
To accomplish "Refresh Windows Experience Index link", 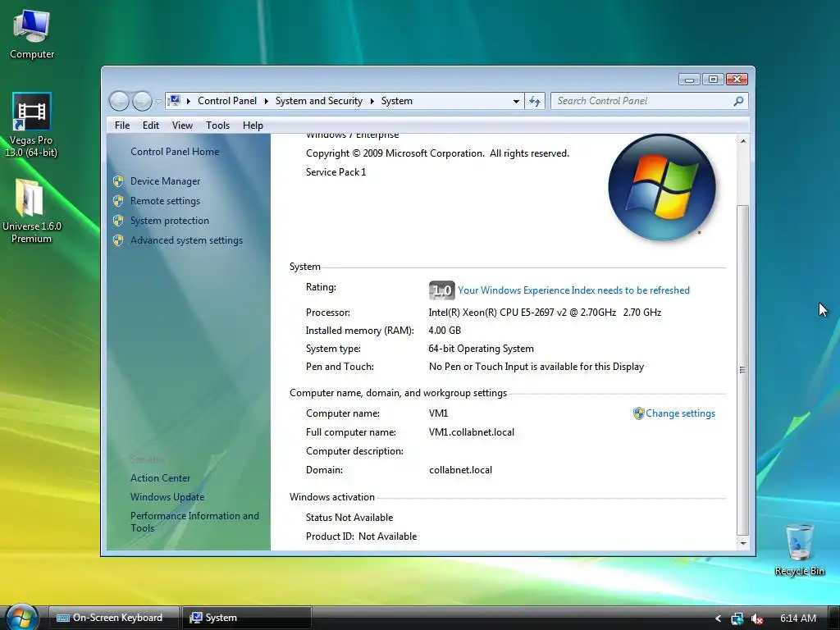I will [x=573, y=290].
